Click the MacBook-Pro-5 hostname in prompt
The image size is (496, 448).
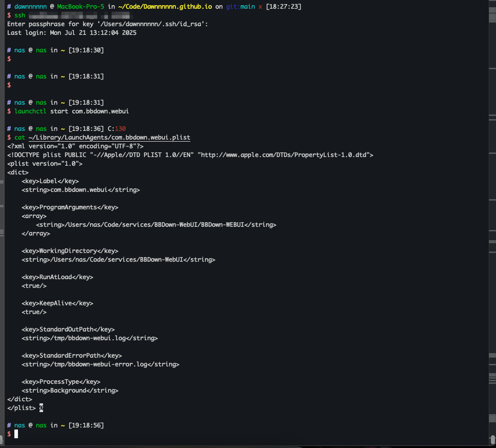(81, 7)
